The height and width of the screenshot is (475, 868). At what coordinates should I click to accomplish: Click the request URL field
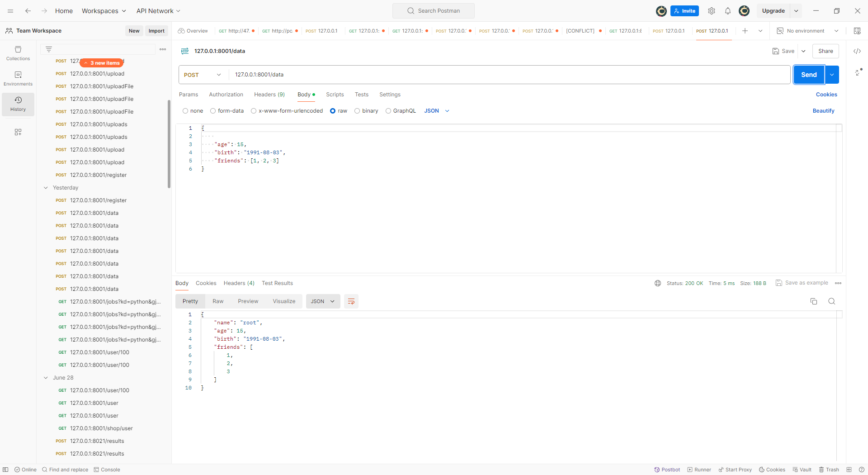509,75
